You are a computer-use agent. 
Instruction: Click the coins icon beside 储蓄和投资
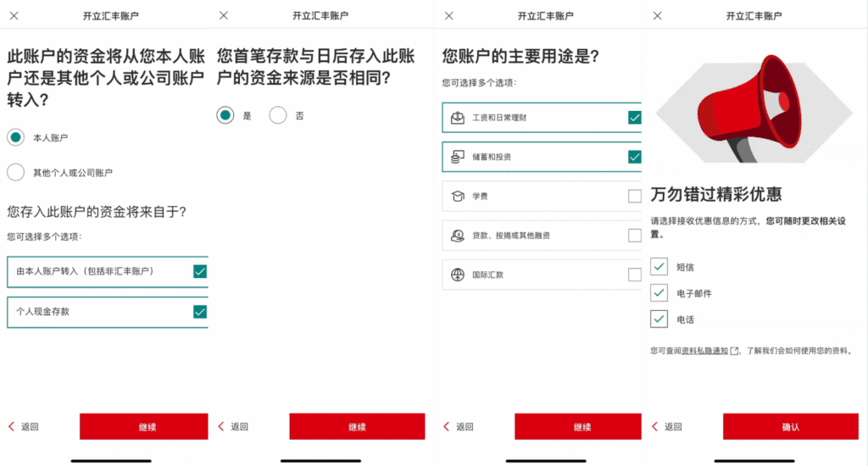pos(458,157)
